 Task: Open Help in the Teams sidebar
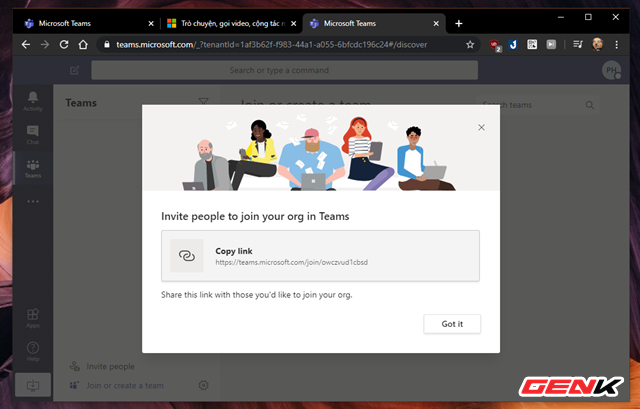pyautogui.click(x=33, y=351)
